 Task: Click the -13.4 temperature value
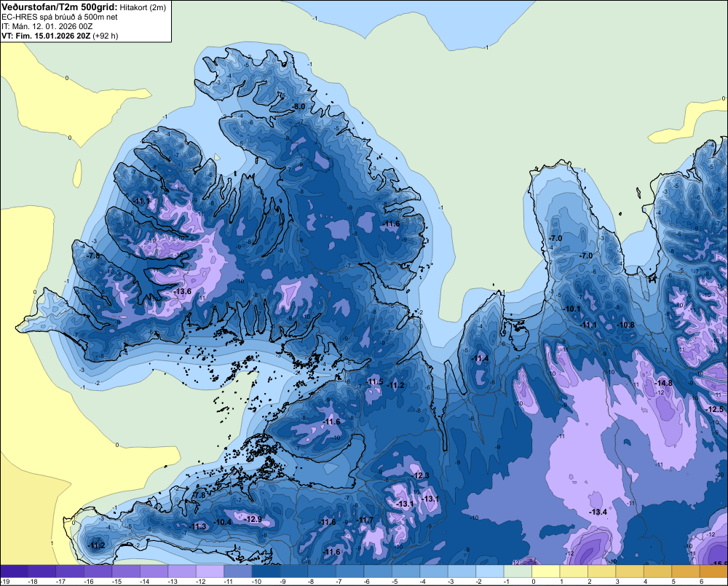(x=598, y=512)
